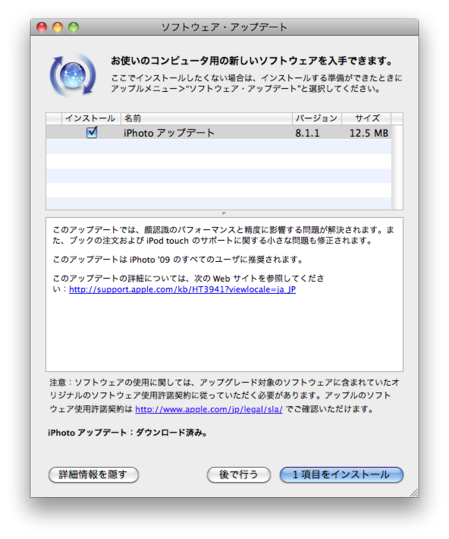This screenshot has height=539, width=449.
Task: Click the Software Update globe icon
Action: pyautogui.click(x=73, y=75)
